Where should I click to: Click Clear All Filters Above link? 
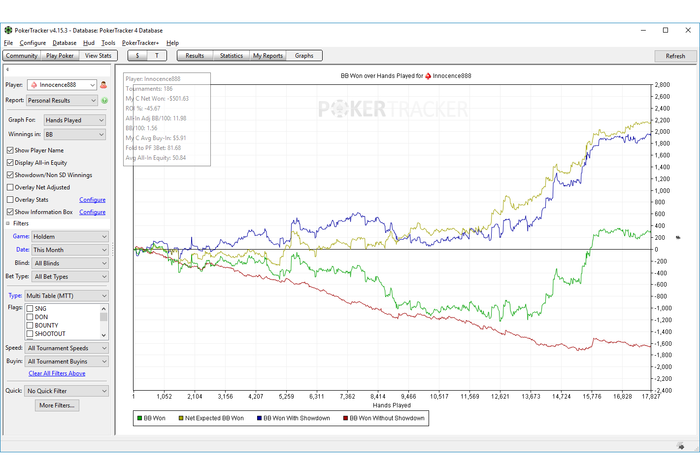(57, 374)
